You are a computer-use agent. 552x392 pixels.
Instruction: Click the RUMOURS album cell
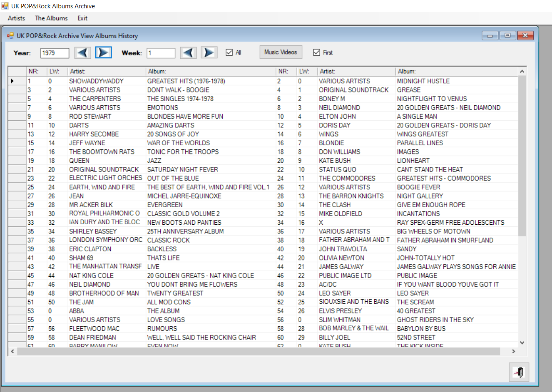[211, 328]
